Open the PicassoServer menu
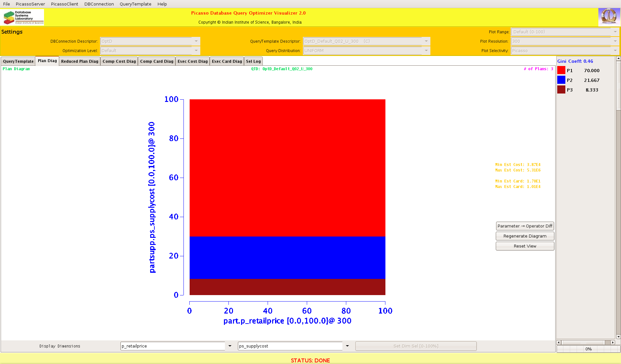Viewport: 621px width, 364px height. click(30, 4)
